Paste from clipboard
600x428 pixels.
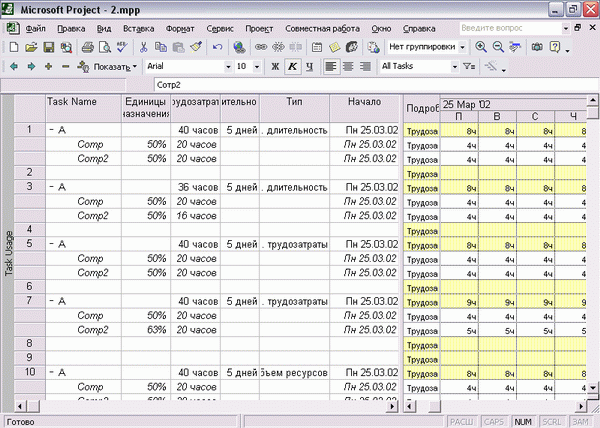click(178, 47)
